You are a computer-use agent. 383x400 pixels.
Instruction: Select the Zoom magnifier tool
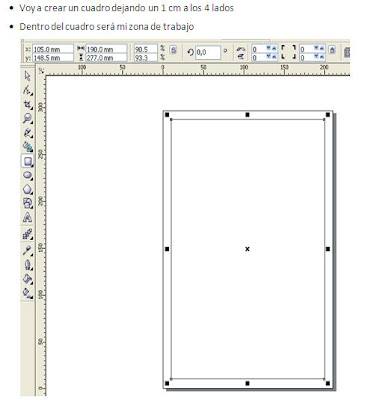[x=28, y=118]
